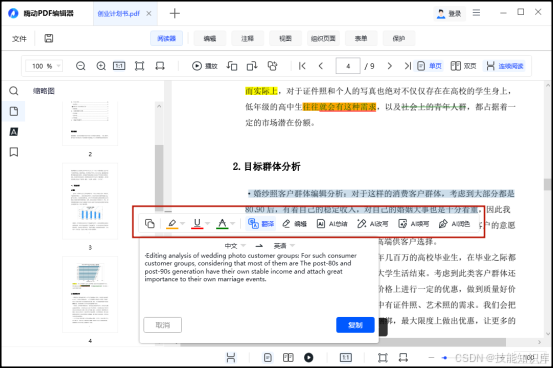Run AI改写 rewrite on selection
Screen dimensions: 553x369
[x=372, y=224]
